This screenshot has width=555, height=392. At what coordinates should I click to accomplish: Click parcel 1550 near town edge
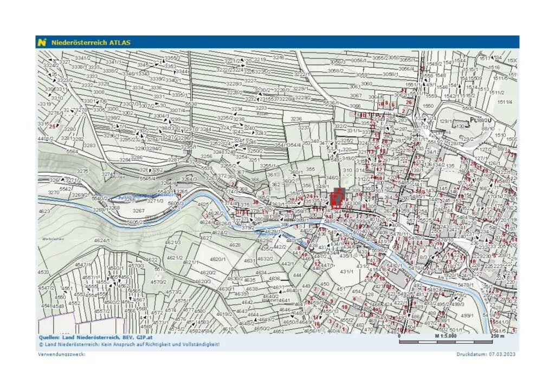pyautogui.click(x=428, y=106)
